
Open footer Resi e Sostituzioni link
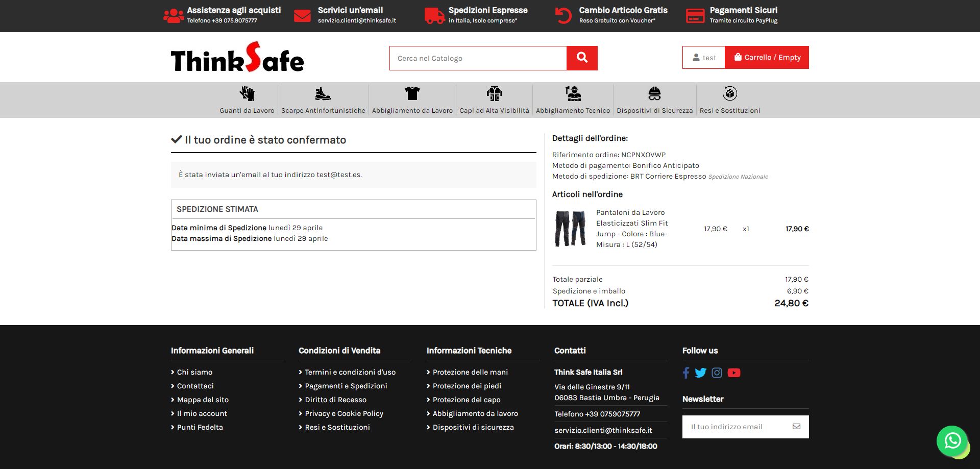tap(337, 427)
